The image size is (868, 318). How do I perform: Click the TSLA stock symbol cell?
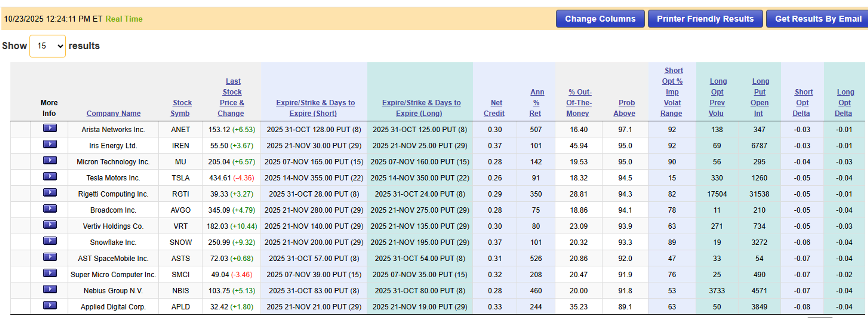pos(180,178)
